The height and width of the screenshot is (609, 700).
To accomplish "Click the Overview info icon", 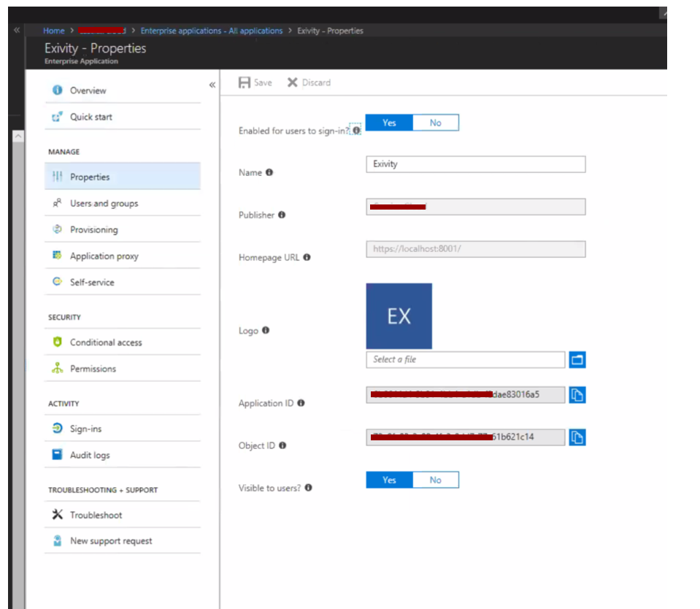I will pos(58,91).
